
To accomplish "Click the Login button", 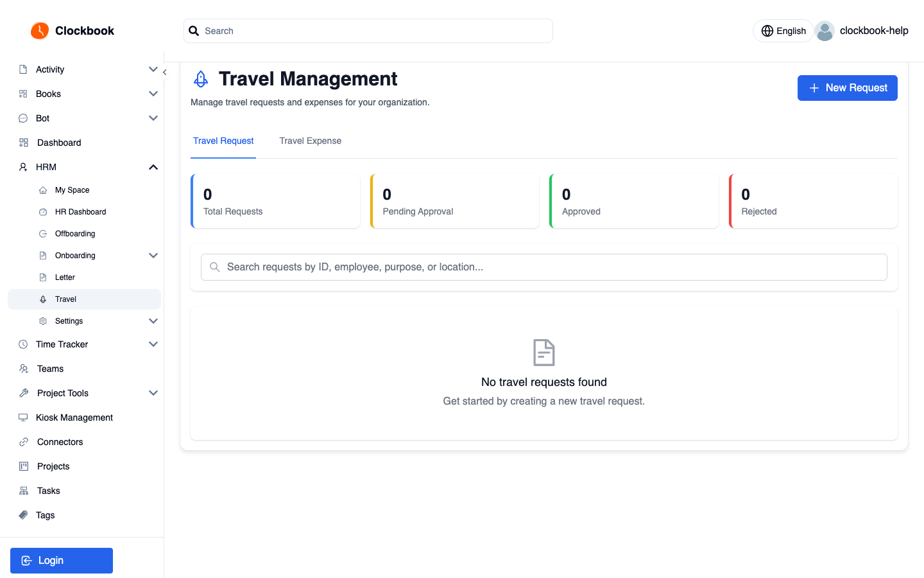I will [62, 561].
